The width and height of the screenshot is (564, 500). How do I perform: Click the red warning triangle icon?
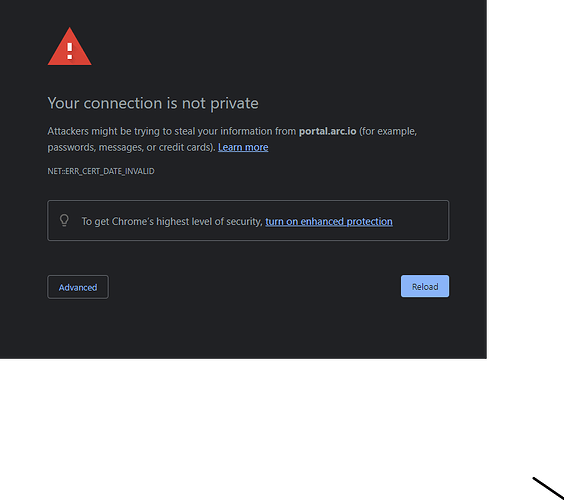click(69, 47)
